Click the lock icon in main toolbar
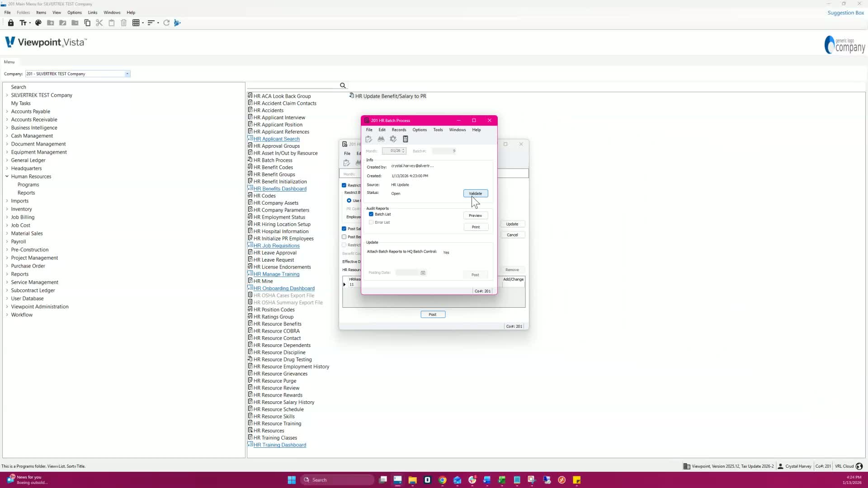The image size is (868, 488). click(x=11, y=23)
